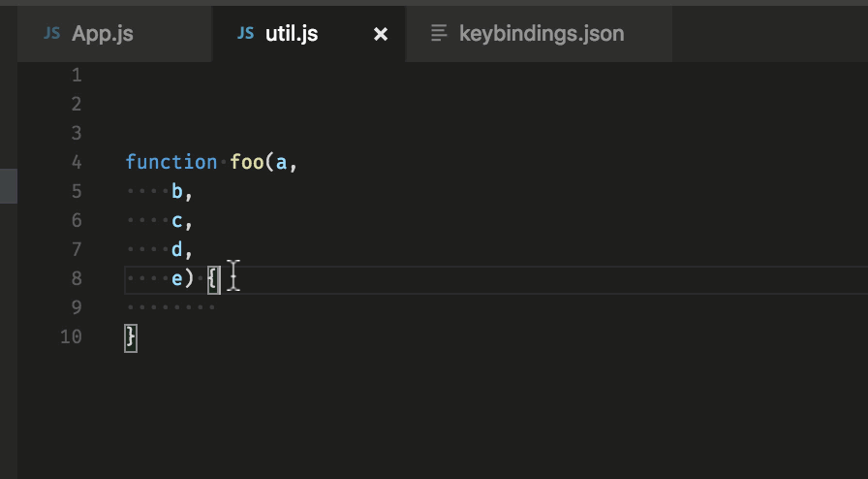868x479 pixels.
Task: Click the file icon on the keybindings.json tab
Action: click(x=439, y=34)
